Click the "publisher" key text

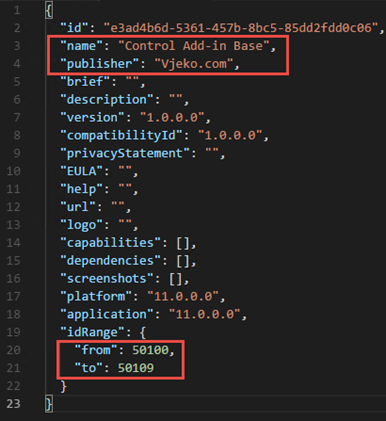99,64
